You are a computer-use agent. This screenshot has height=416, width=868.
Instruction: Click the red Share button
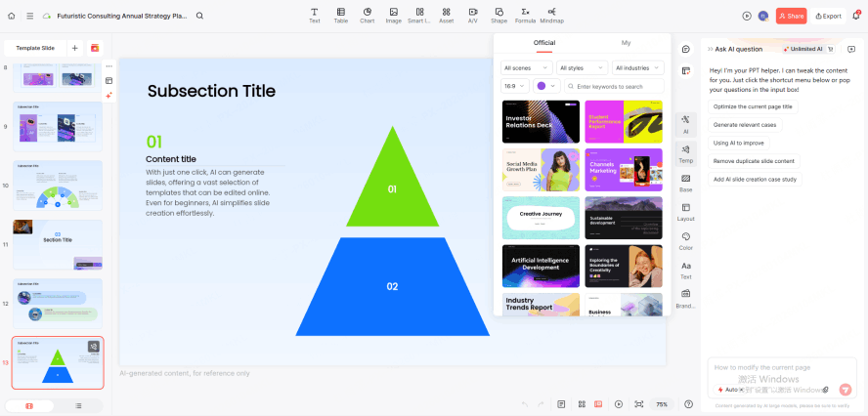click(791, 16)
